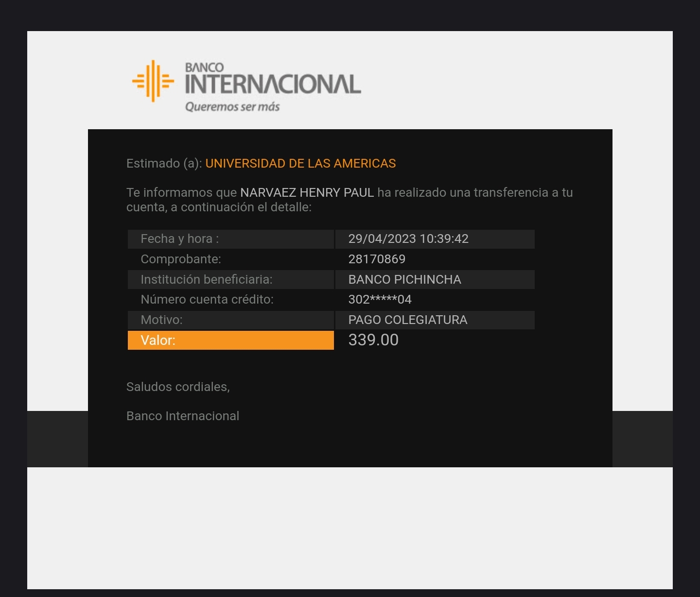Select the masked account number 302*****04
The height and width of the screenshot is (597, 700).
click(380, 300)
